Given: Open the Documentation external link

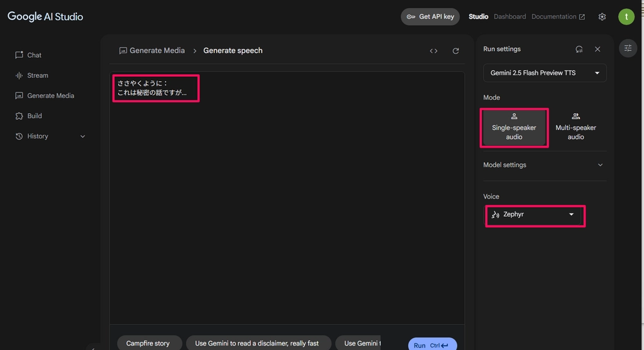Looking at the screenshot, I should pos(558,17).
